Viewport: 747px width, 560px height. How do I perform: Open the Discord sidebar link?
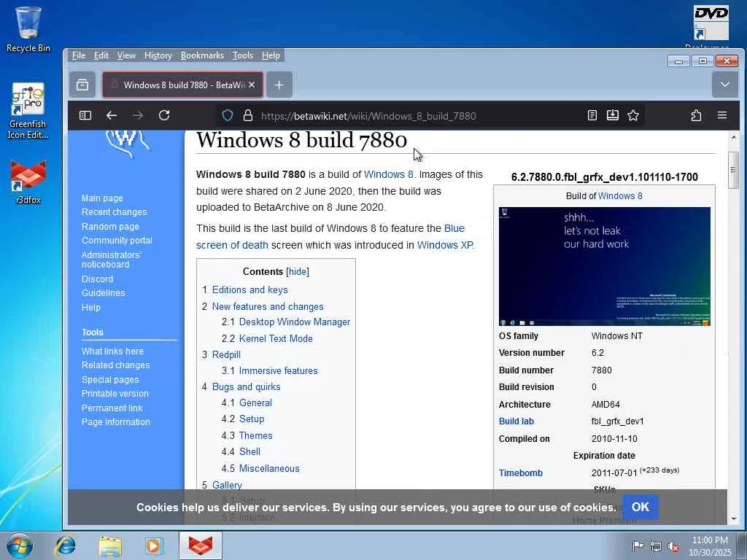(x=97, y=279)
